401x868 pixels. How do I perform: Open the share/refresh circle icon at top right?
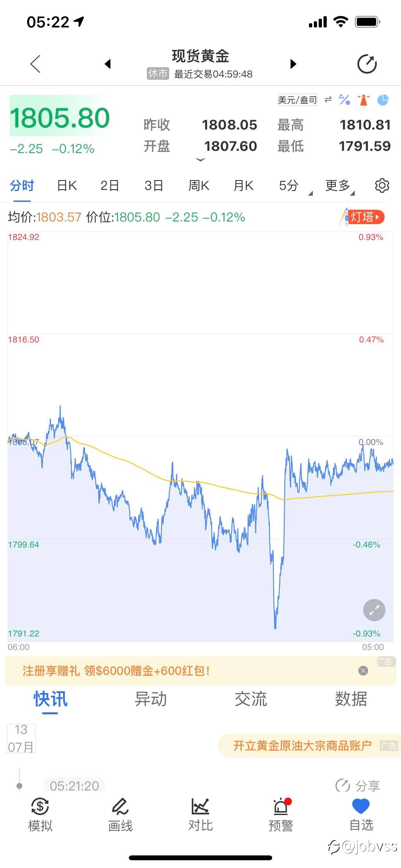click(x=367, y=64)
